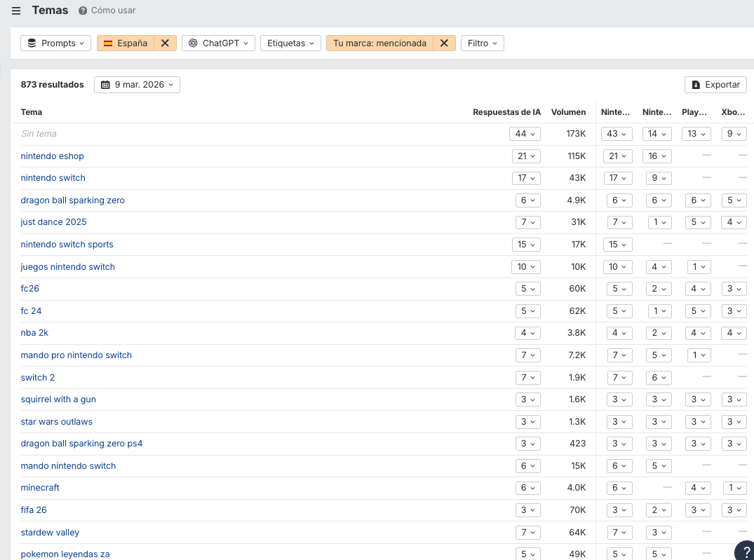Expand the 15 responses for nintendo switch sports
754x560 pixels.
click(526, 245)
